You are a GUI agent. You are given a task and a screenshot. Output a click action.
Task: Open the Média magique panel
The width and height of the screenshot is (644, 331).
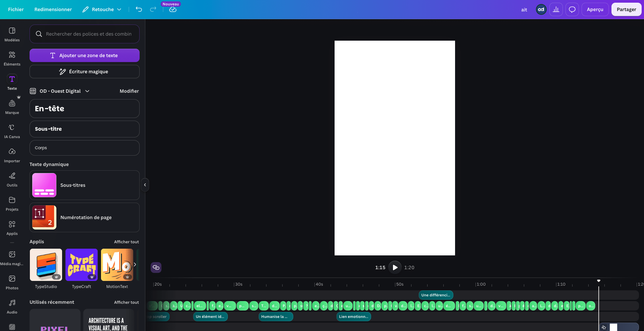(x=12, y=258)
